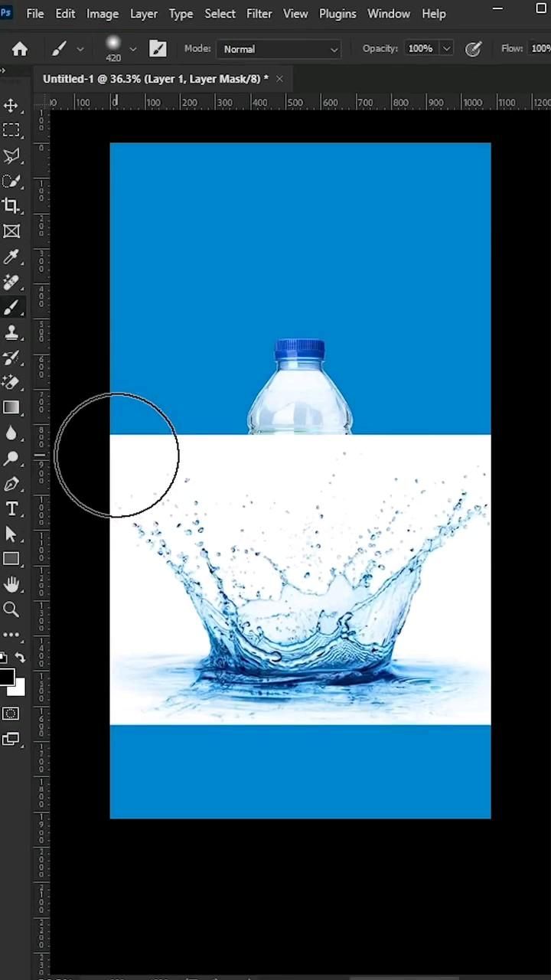Select the Horizontal Type tool

tap(11, 509)
